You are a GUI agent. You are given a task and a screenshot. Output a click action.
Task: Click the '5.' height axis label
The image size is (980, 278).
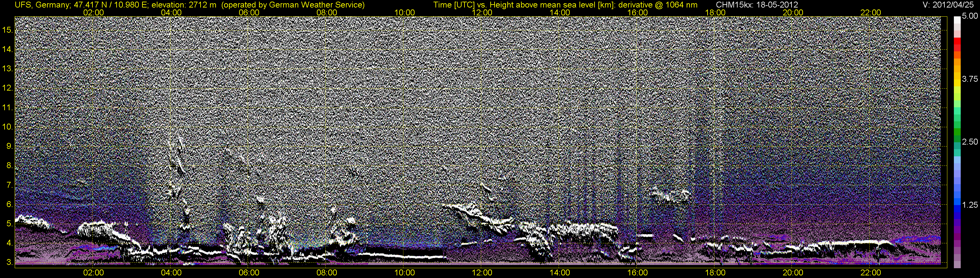[9, 224]
